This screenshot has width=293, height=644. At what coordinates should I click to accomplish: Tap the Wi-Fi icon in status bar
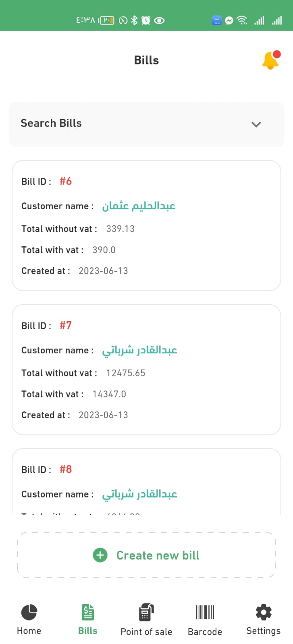click(242, 20)
